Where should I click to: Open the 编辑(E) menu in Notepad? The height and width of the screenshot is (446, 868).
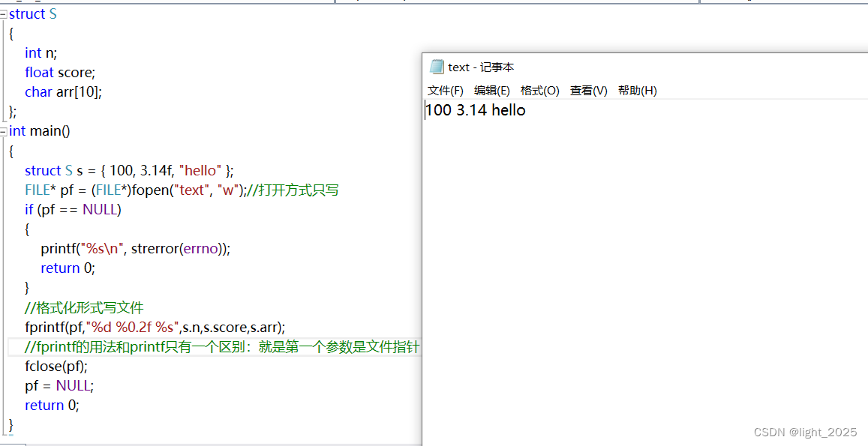click(491, 90)
